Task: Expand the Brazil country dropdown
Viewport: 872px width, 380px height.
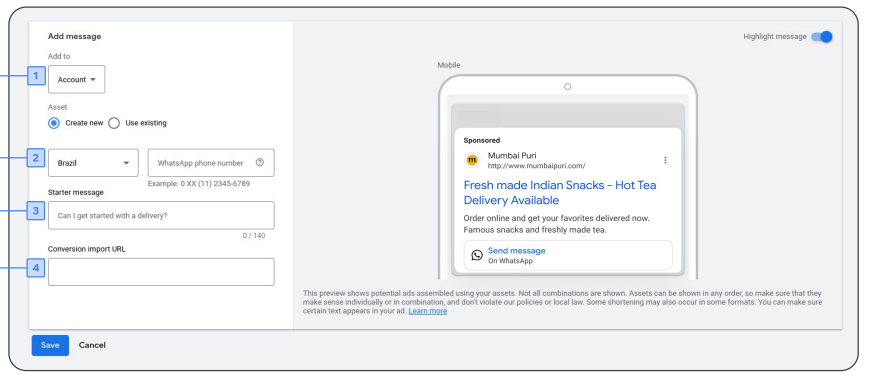Action: coord(93,163)
